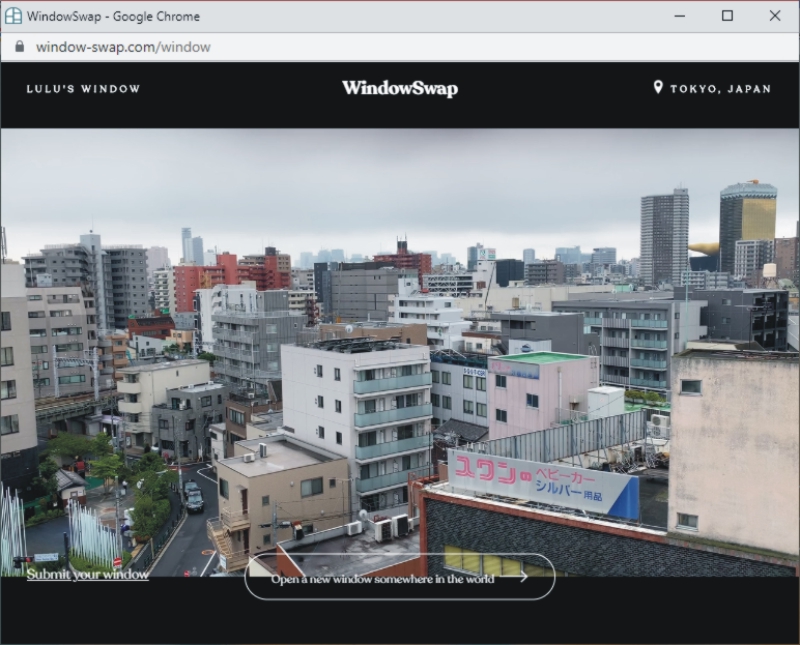Close the WindowSwap browser window
Image resolution: width=800 pixels, height=645 pixels.
775,16
